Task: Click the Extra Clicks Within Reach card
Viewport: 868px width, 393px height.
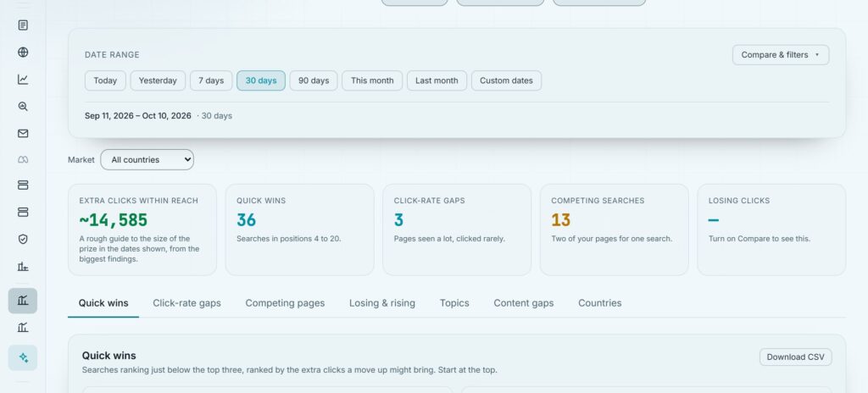Action: [x=142, y=230]
